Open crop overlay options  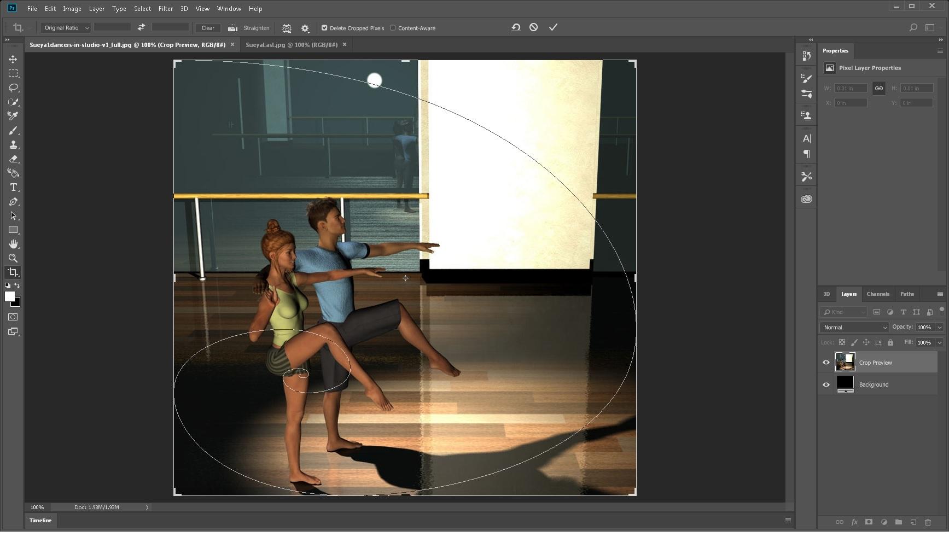[286, 28]
